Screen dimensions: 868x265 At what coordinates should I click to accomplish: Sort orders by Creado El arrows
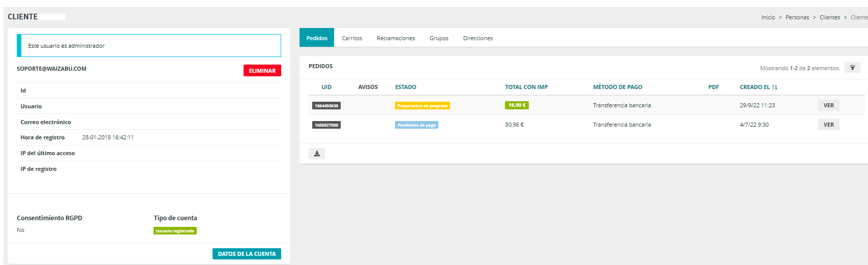[x=774, y=87]
